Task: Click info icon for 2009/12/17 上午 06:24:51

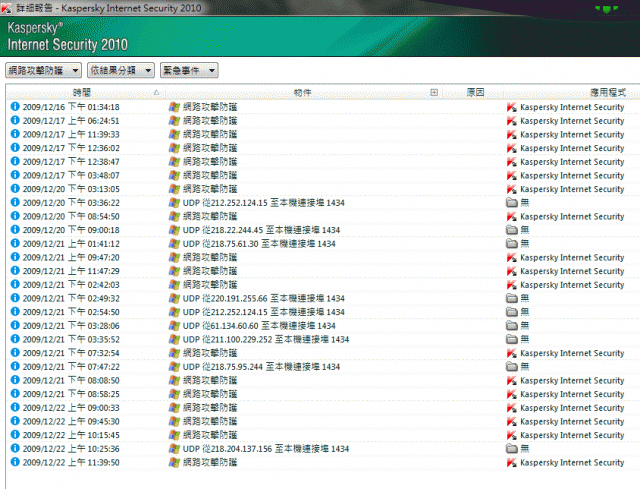Action: 15,120
